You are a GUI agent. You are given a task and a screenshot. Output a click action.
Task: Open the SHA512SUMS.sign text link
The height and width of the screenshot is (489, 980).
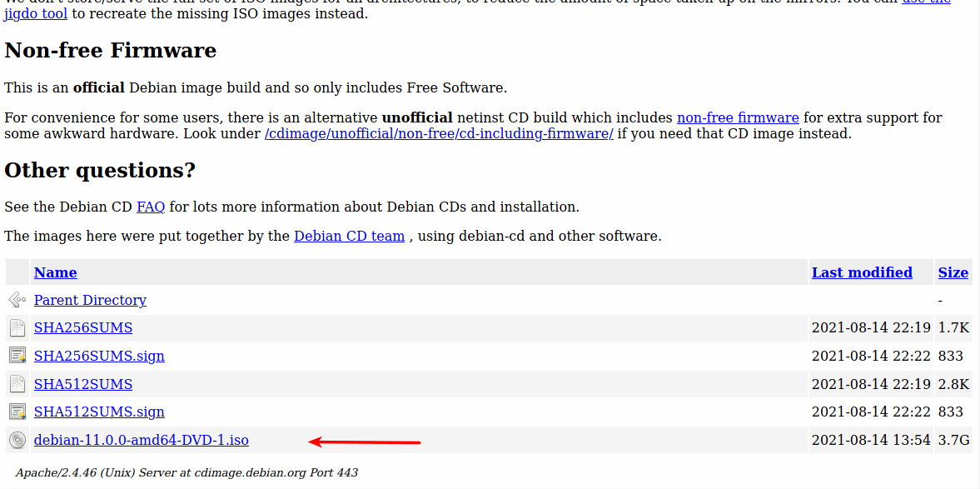(x=99, y=412)
